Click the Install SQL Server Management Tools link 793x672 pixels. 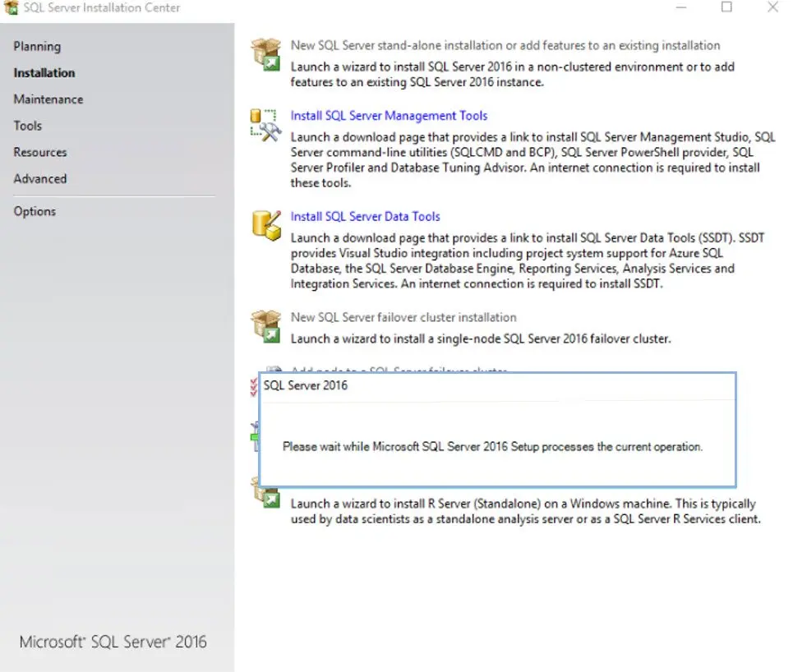click(x=389, y=116)
